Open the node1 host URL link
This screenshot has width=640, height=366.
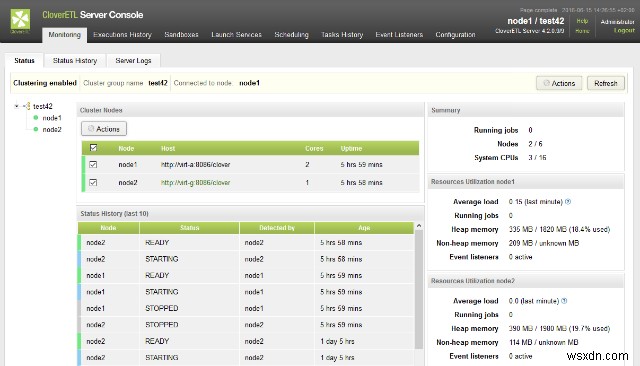coord(196,164)
